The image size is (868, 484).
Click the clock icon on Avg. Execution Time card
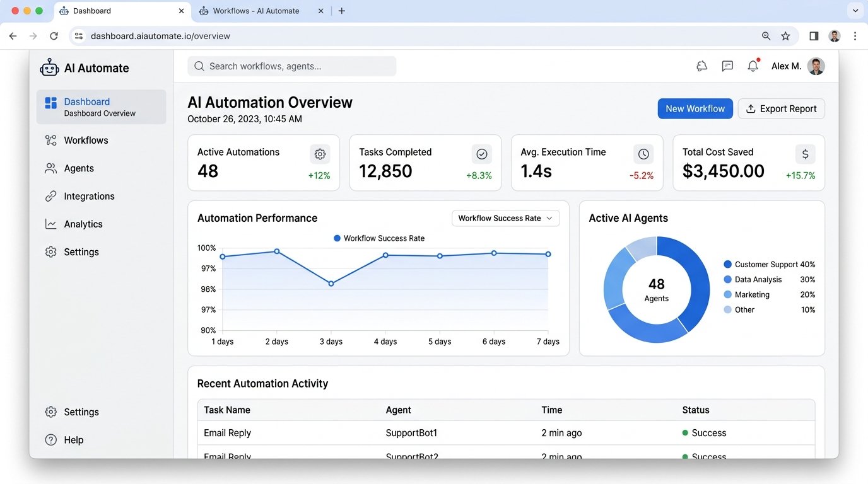pyautogui.click(x=643, y=154)
